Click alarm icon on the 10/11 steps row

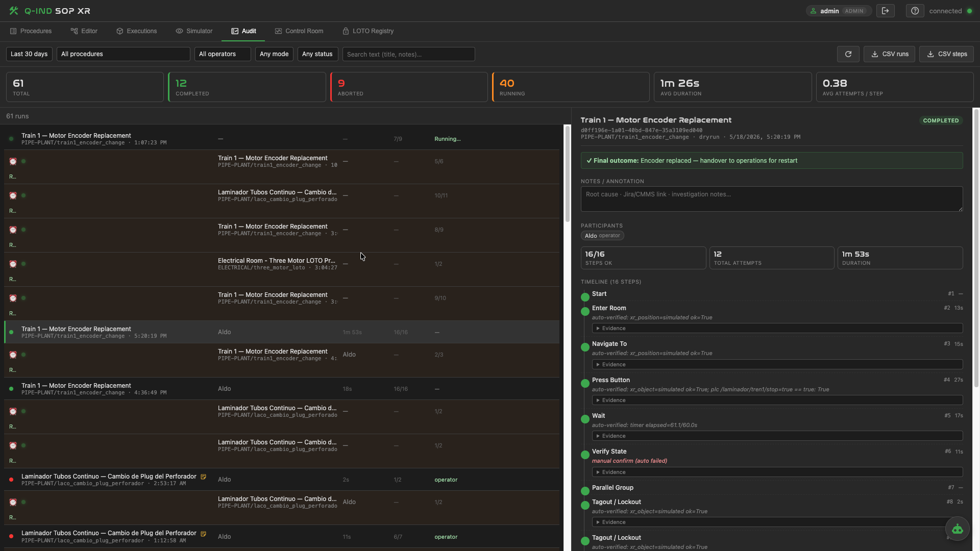13,195
